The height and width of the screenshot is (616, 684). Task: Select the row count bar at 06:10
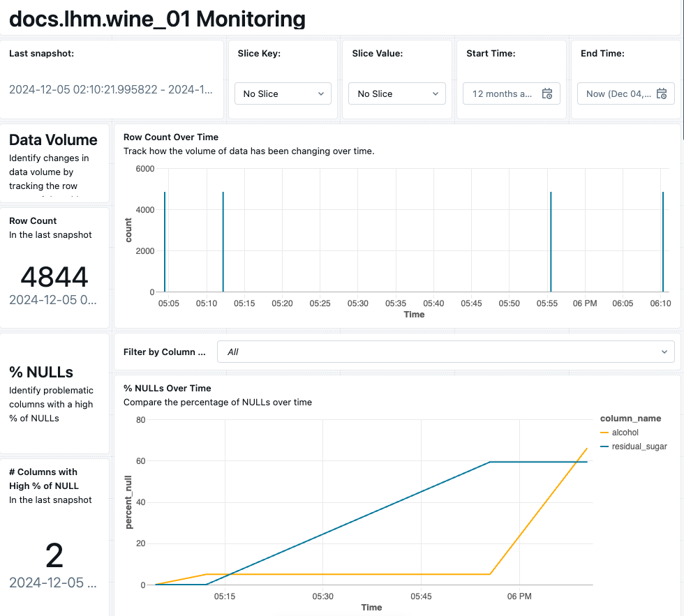point(663,241)
